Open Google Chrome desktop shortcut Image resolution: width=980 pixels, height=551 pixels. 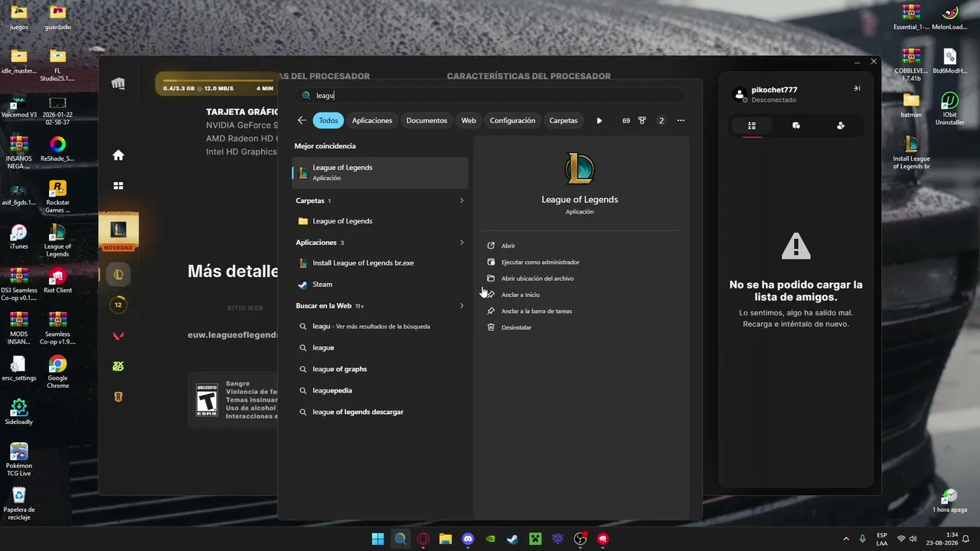pyautogui.click(x=57, y=372)
